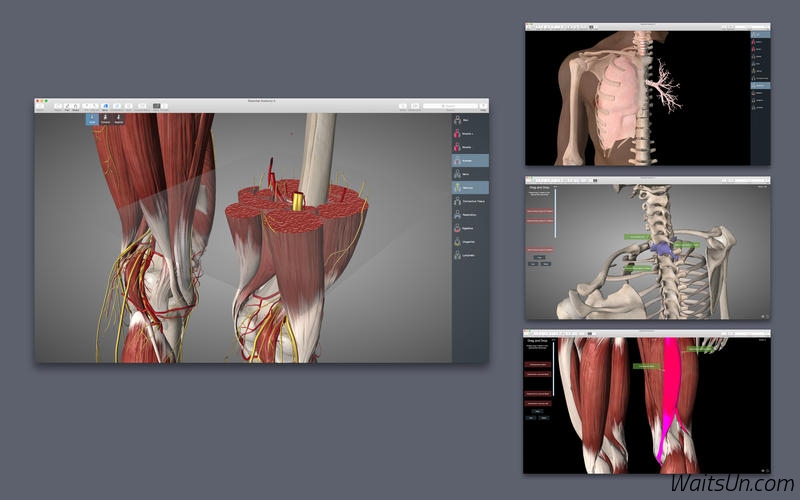Toggle the Veins system in the sidebar
The height and width of the screenshot is (500, 800).
click(x=470, y=174)
